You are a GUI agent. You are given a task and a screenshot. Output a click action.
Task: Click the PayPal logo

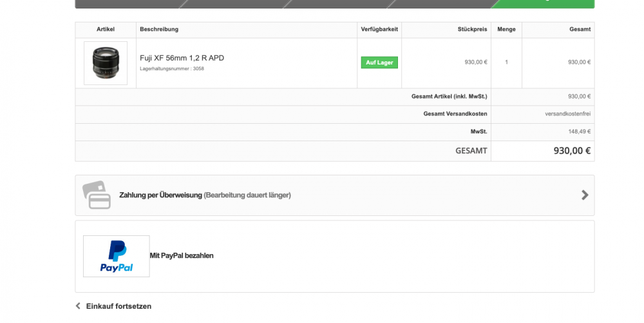(116, 256)
